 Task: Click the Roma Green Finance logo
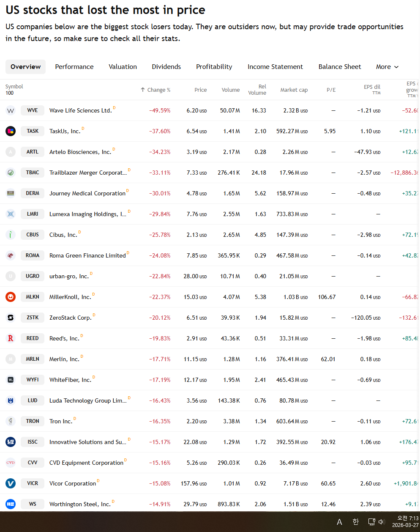(11, 255)
